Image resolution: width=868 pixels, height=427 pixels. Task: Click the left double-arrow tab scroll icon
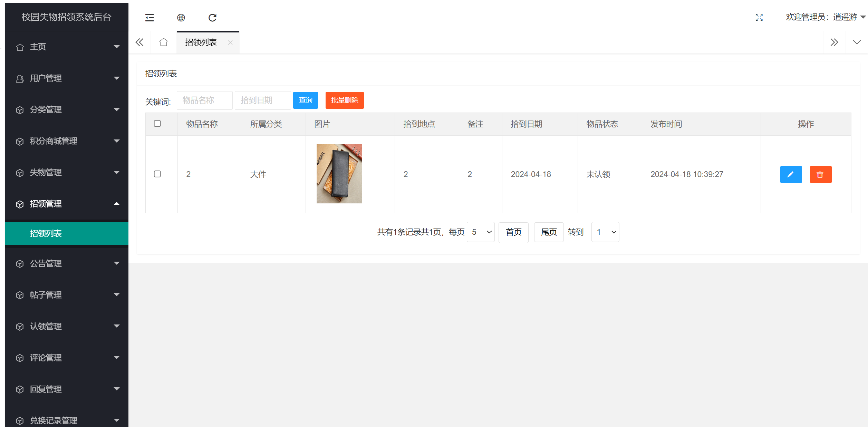coord(139,42)
